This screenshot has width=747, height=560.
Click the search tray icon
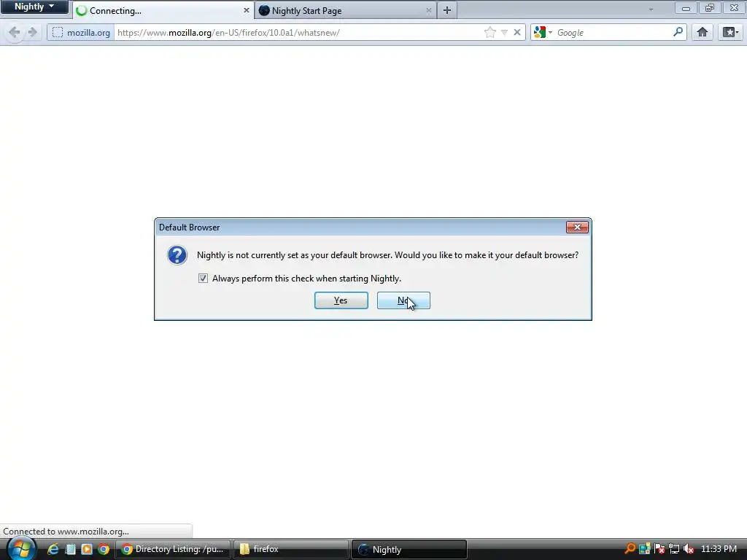630,549
